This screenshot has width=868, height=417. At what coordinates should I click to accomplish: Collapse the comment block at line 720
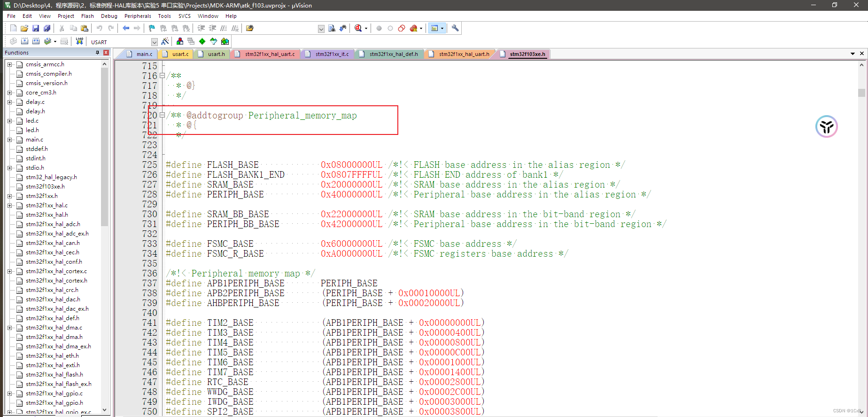pyautogui.click(x=162, y=115)
